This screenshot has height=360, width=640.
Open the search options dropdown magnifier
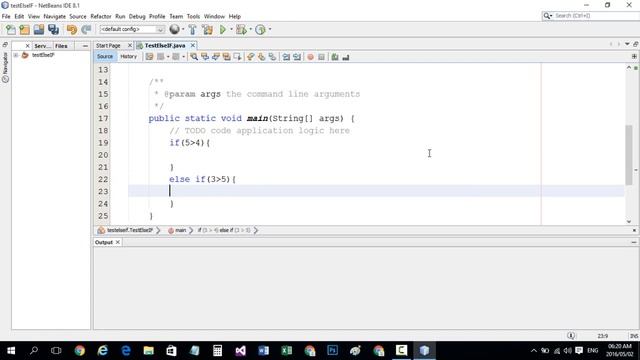coord(547,16)
